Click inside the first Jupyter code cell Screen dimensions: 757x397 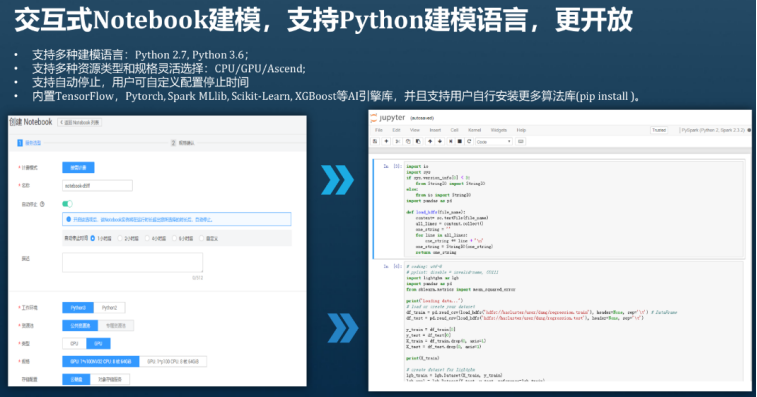[x=574, y=209]
